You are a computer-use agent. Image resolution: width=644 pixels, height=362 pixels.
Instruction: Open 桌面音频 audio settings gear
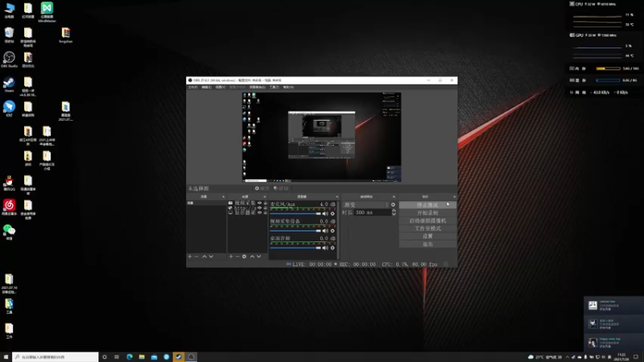[x=332, y=248]
